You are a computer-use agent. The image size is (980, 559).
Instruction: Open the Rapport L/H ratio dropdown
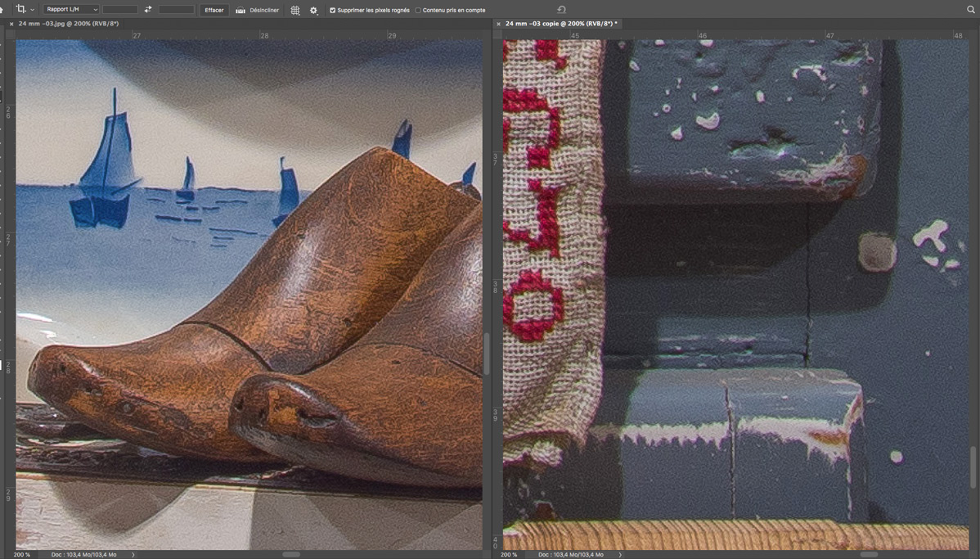(71, 10)
